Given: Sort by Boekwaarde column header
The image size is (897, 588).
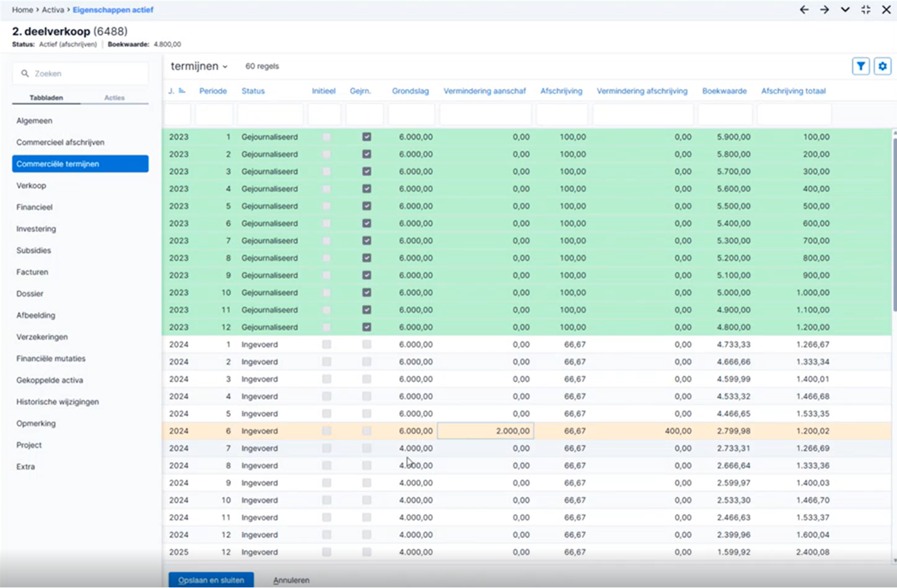Looking at the screenshot, I should pos(724,91).
